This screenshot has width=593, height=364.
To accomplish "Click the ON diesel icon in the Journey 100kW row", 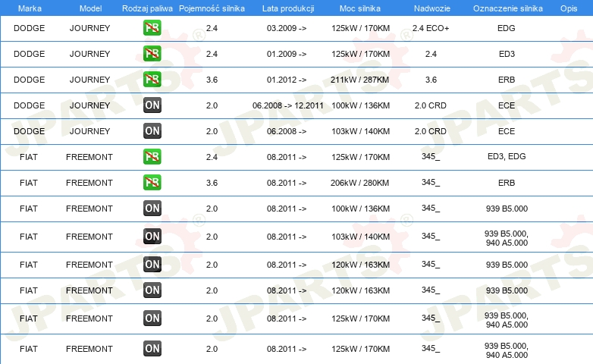I will pos(152,105).
